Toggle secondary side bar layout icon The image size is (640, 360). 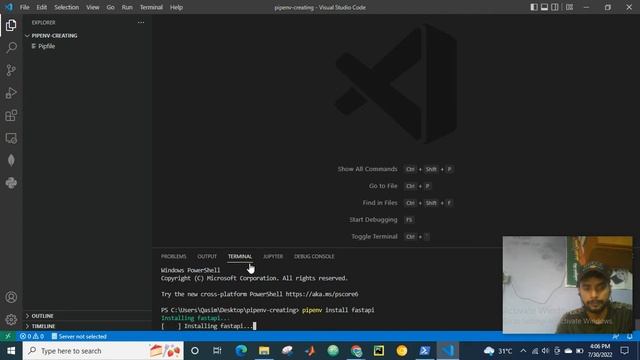(x=555, y=7)
